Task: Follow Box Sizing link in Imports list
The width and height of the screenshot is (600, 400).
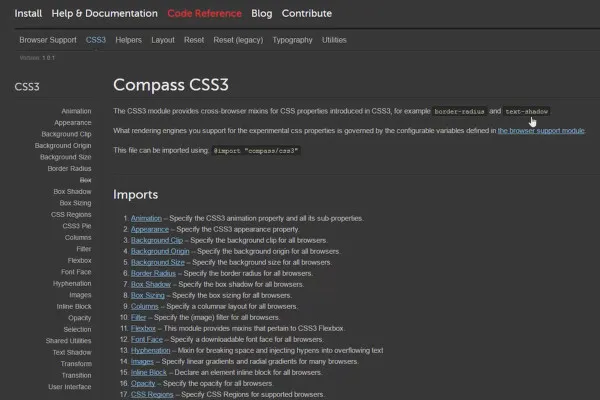Action: [x=148, y=296]
